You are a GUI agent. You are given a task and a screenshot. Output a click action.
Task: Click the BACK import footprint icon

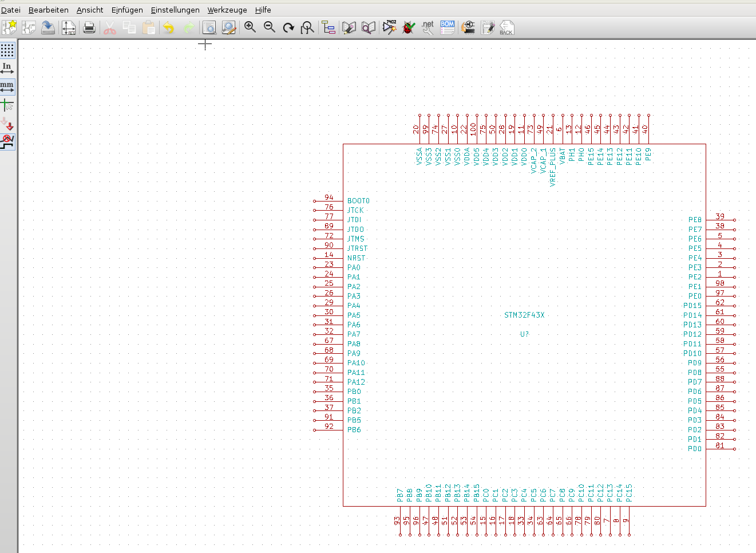[x=507, y=27]
